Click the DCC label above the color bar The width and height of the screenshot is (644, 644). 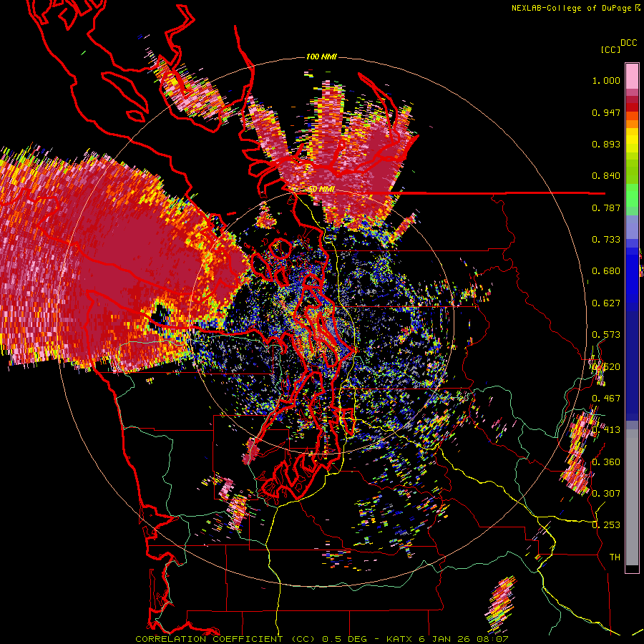[x=629, y=43]
